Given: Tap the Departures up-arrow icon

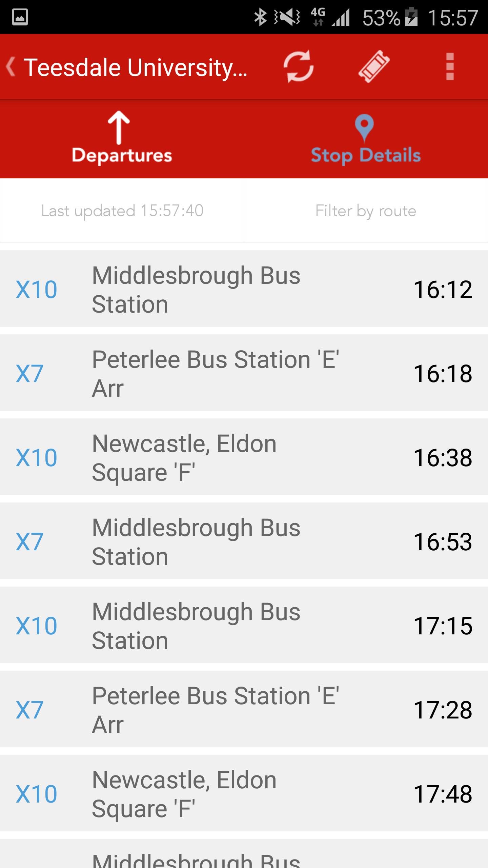Looking at the screenshot, I should pos(119,127).
